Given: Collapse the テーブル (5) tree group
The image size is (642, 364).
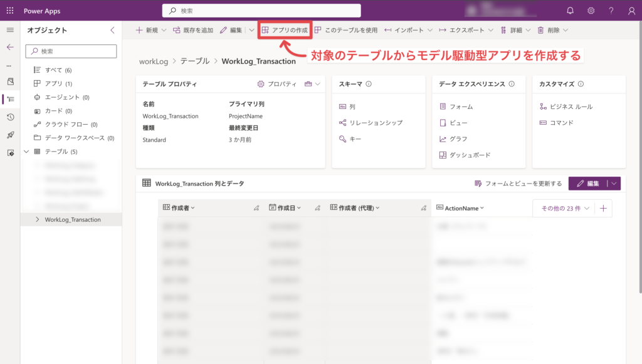Looking at the screenshot, I should pos(26,152).
